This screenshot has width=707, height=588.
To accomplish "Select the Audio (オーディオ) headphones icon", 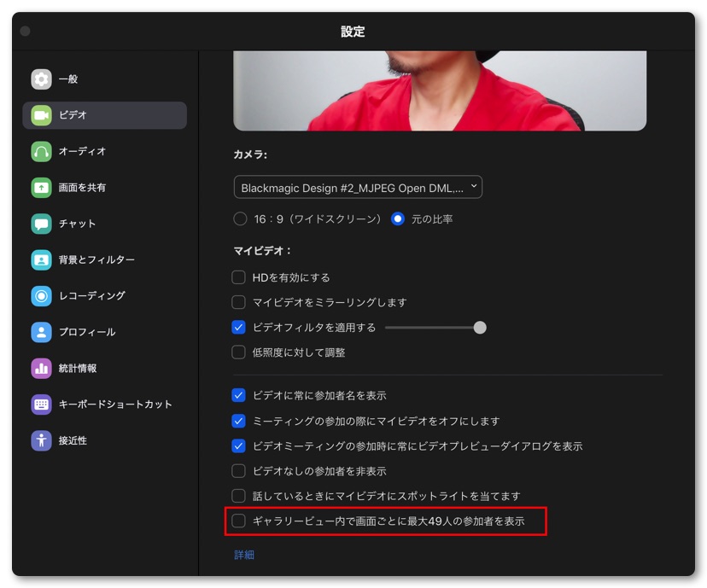I will [41, 152].
